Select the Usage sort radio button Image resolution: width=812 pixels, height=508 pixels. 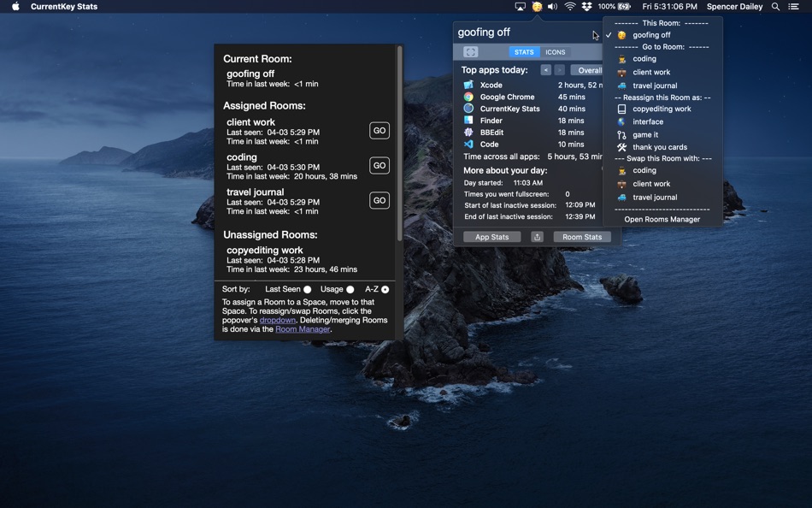point(350,290)
